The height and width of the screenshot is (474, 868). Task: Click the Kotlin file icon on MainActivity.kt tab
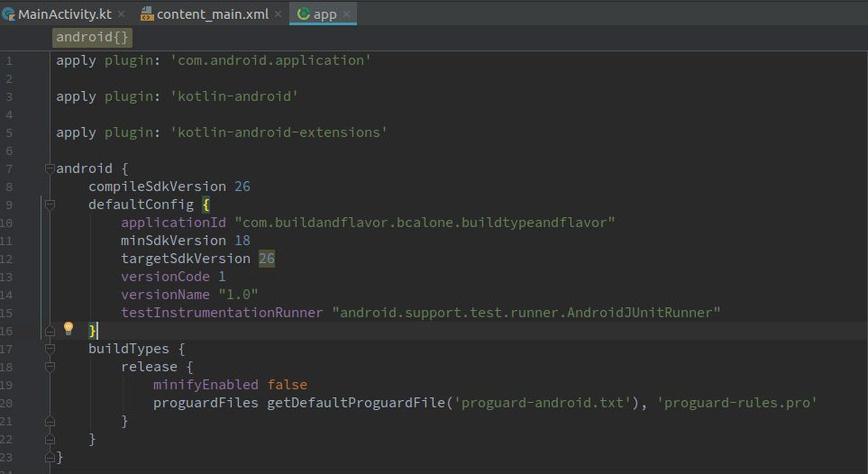[8, 14]
